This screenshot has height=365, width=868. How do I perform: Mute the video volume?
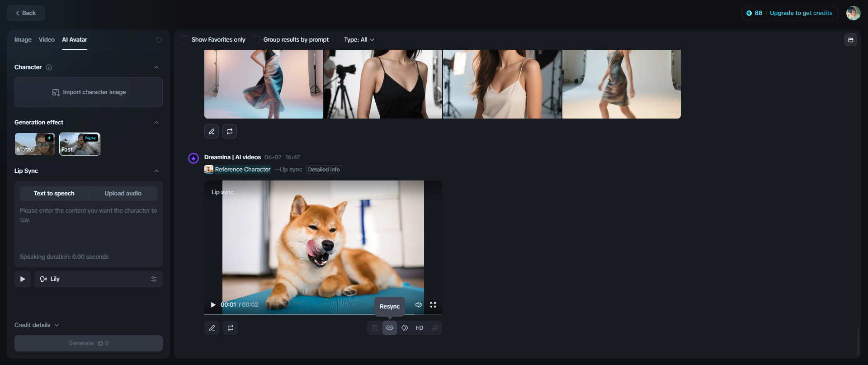coord(419,305)
